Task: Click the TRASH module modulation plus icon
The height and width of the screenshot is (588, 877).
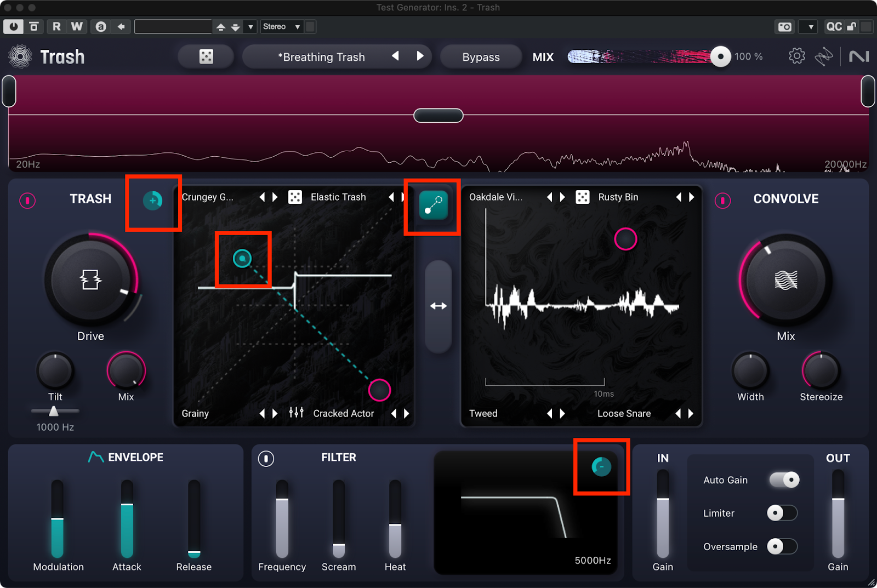Action: pos(152,201)
